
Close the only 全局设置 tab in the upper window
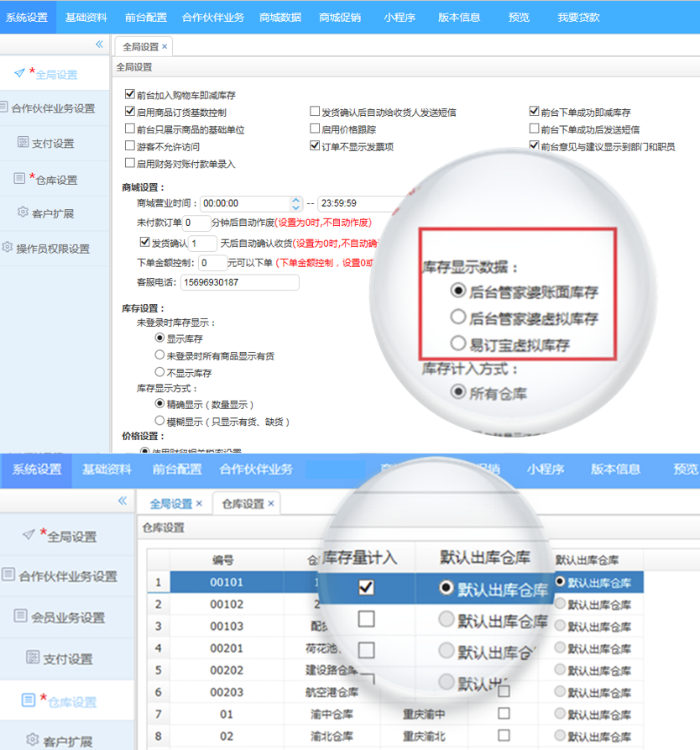(x=165, y=46)
